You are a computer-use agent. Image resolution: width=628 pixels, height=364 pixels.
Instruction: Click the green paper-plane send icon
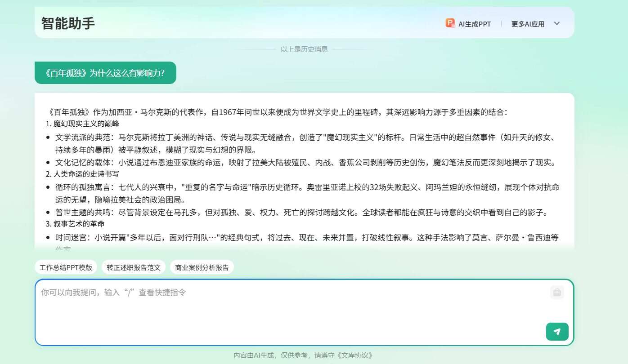557,332
